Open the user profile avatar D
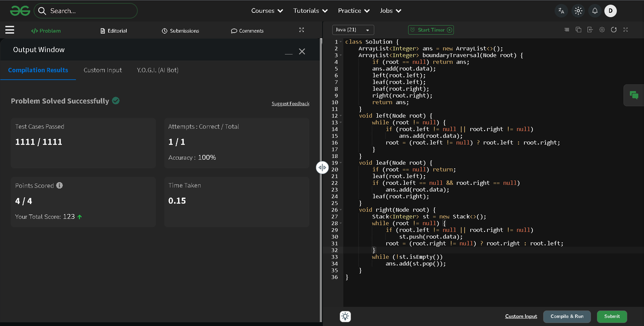Screen dimensions: 644x326 (x=610, y=11)
